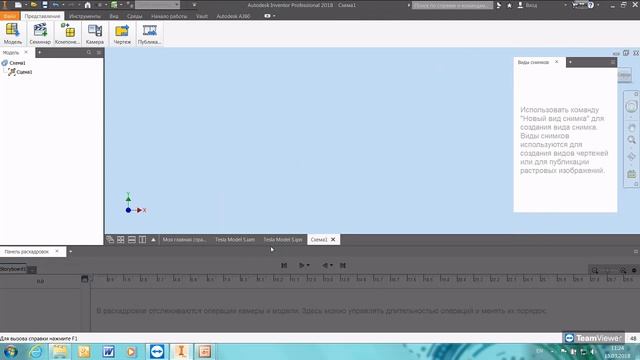Viewport: 640px width, 360px height.
Task: Select the Сцена1 node in browser tree
Action: (20, 72)
